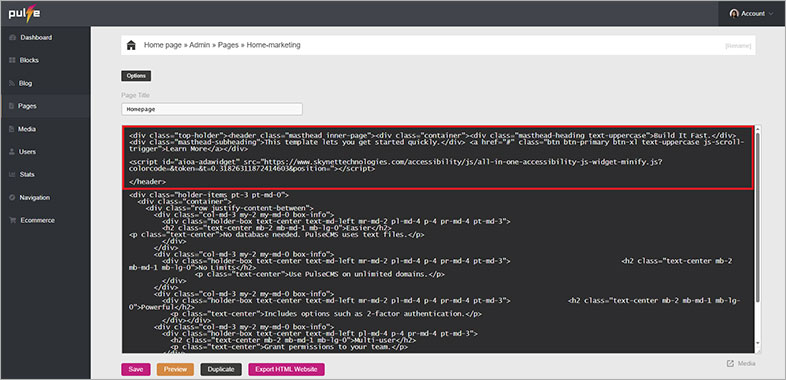Click the Options button

[136, 76]
